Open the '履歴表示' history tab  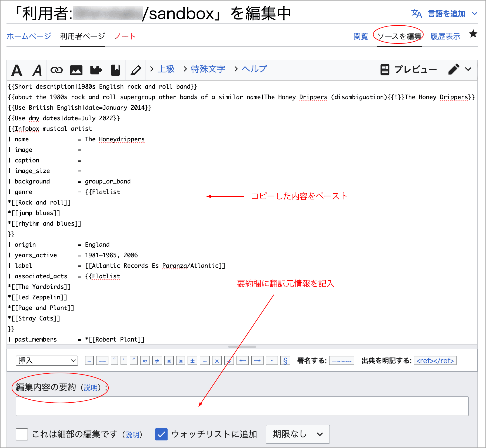[x=445, y=36]
